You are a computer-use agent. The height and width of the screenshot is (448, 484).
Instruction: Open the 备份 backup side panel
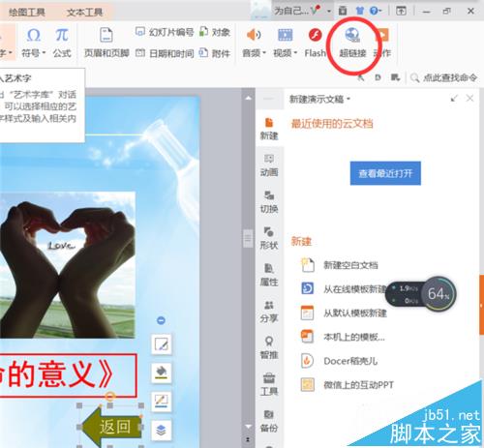[269, 421]
